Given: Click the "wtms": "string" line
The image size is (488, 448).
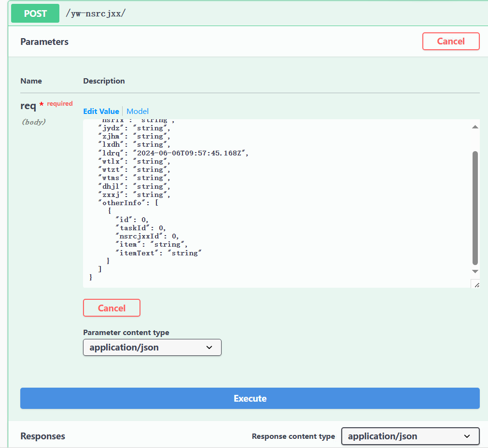Looking at the screenshot, I should (x=134, y=178).
